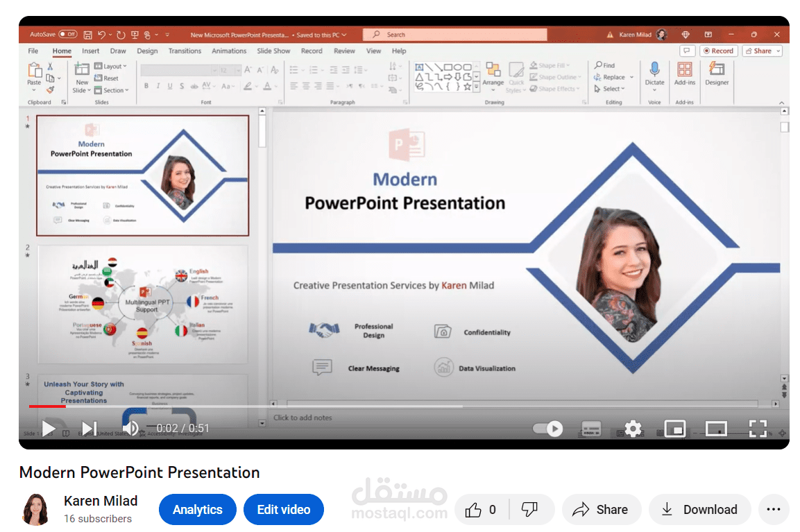Expand the Layout dropdown

(111, 67)
